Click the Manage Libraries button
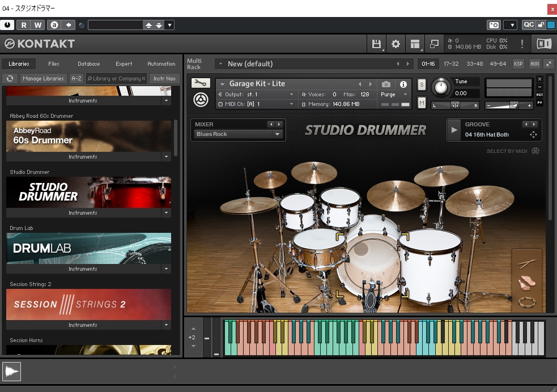The width and height of the screenshot is (557, 392). point(43,79)
